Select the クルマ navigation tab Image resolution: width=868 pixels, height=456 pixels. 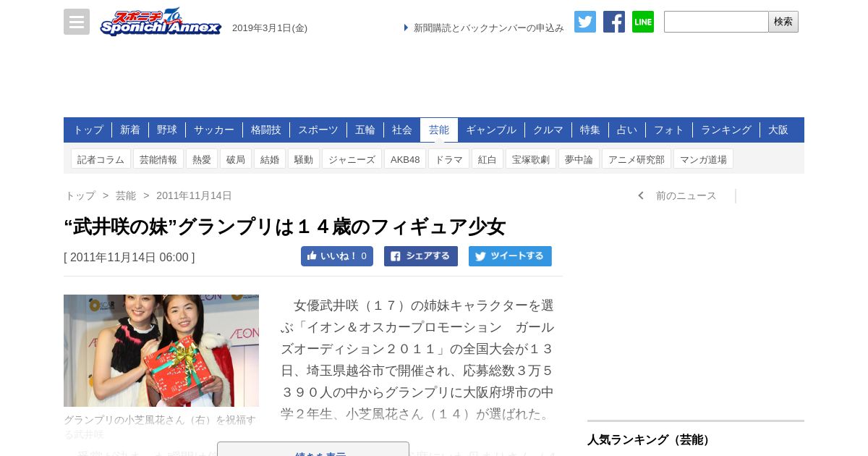click(548, 130)
